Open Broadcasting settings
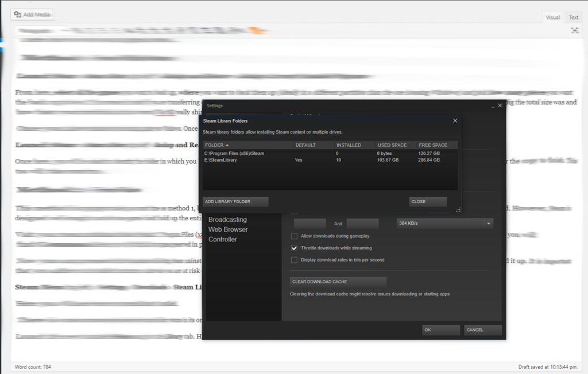The width and height of the screenshot is (588, 374). 229,219
